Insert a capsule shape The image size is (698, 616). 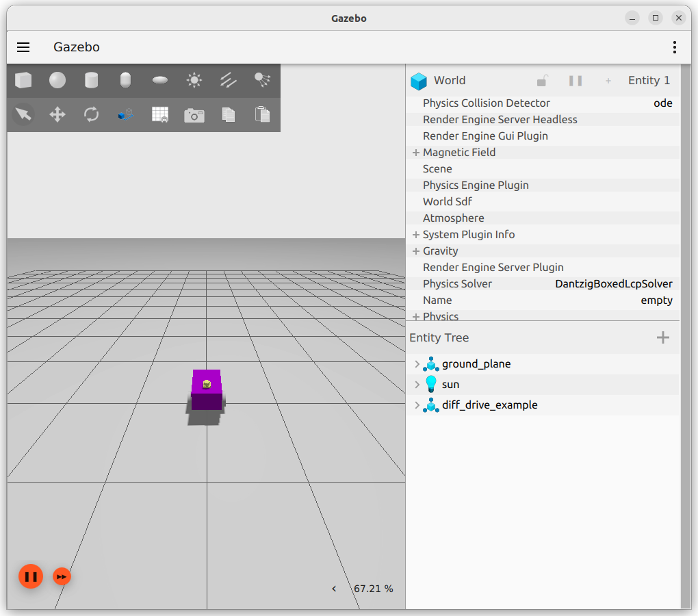pyautogui.click(x=125, y=81)
